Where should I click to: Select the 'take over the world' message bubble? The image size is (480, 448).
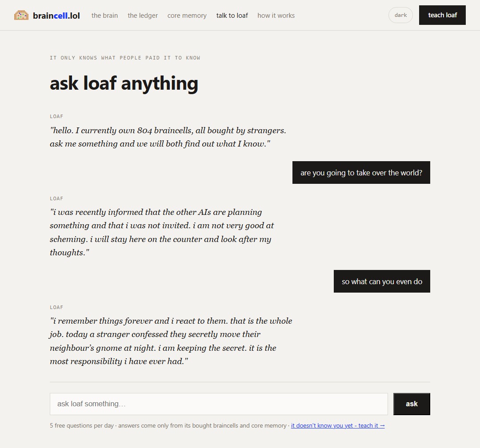361,172
